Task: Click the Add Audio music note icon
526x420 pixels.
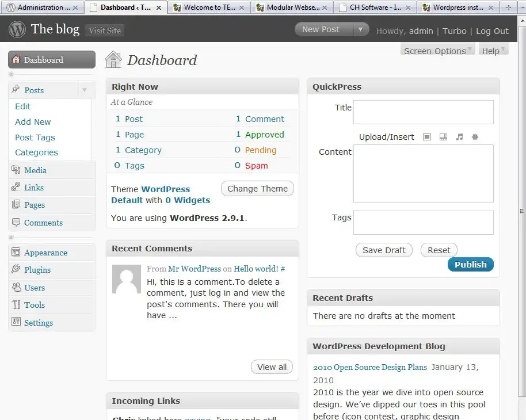Action: pos(459,137)
